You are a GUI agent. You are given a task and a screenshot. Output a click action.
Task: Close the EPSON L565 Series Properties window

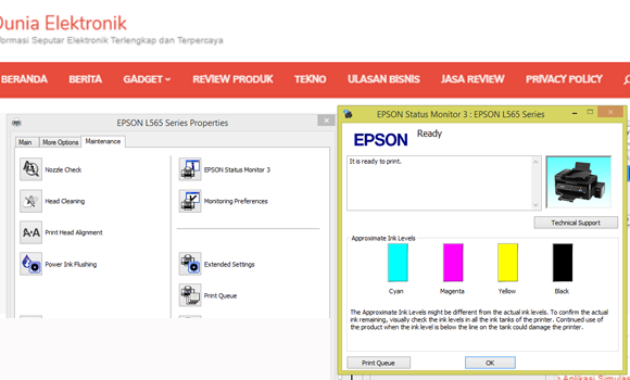326,121
